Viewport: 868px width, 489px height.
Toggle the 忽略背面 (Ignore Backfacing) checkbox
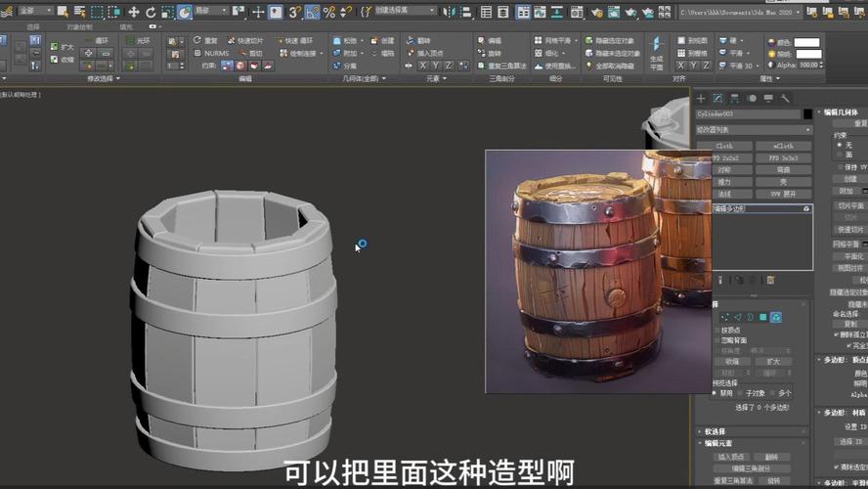pos(718,340)
